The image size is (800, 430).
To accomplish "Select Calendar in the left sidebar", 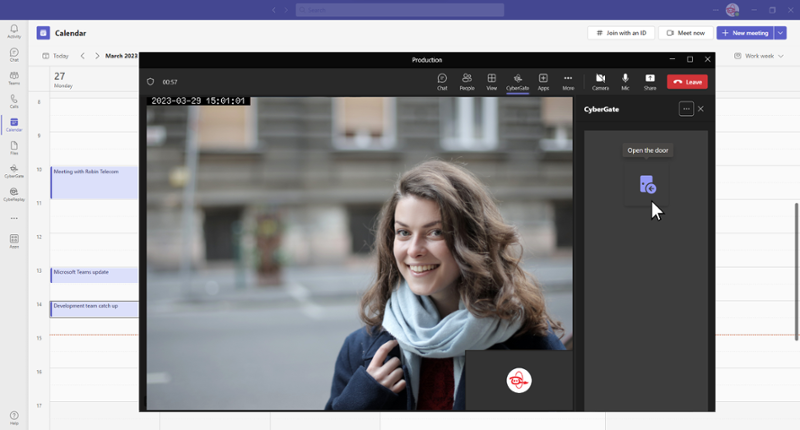I will point(14,124).
